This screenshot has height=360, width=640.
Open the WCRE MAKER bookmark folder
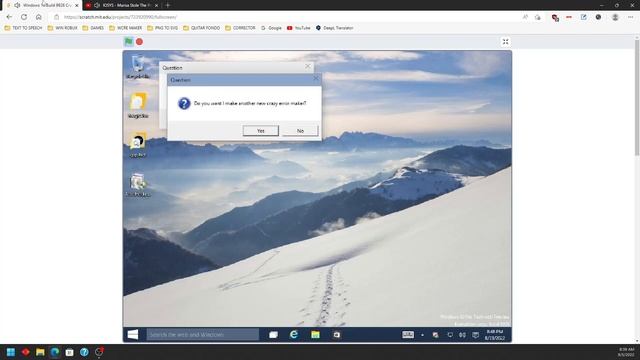pyautogui.click(x=126, y=28)
